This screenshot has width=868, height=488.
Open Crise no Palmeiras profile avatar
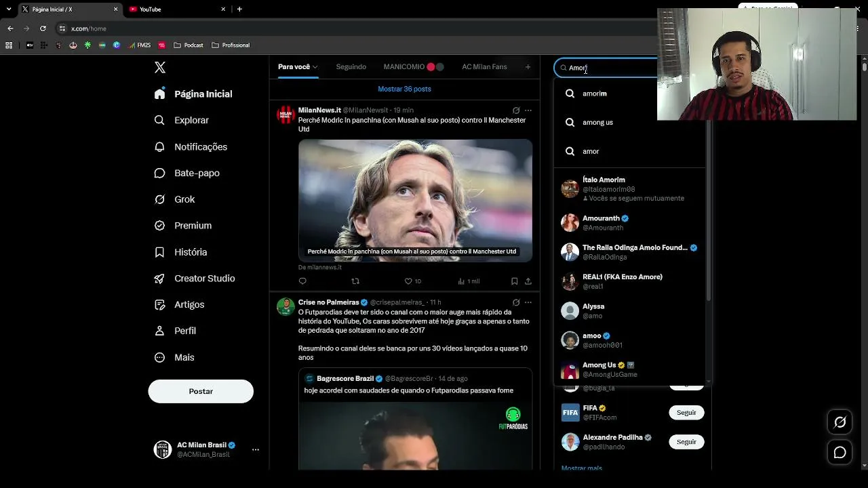285,306
